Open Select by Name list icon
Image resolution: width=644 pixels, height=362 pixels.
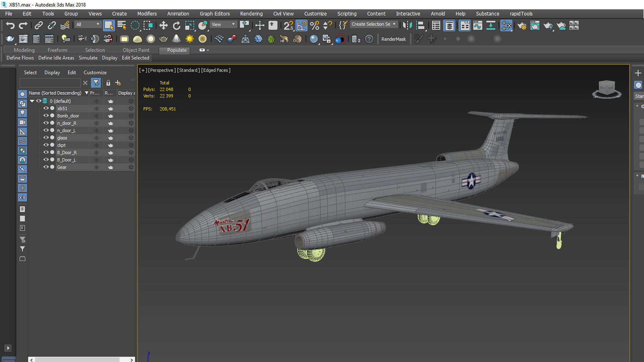pos(122,25)
